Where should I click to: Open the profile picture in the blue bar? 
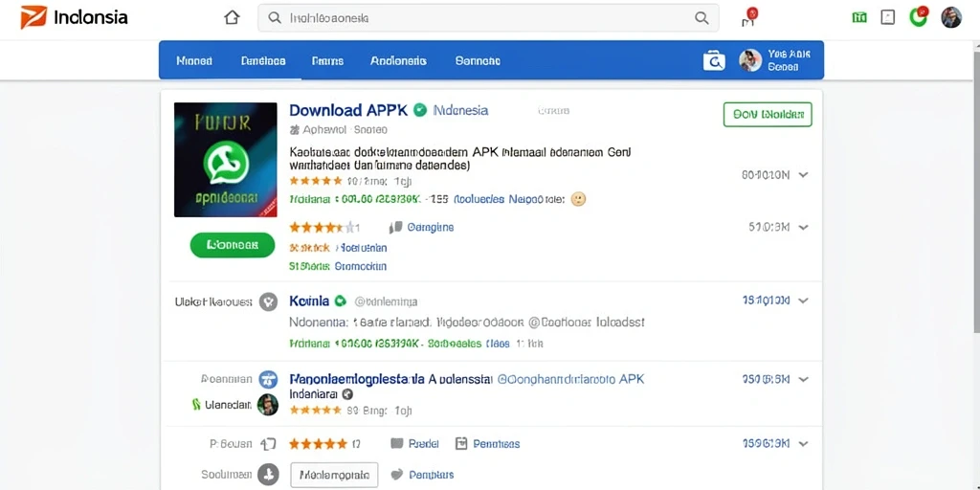(750, 60)
